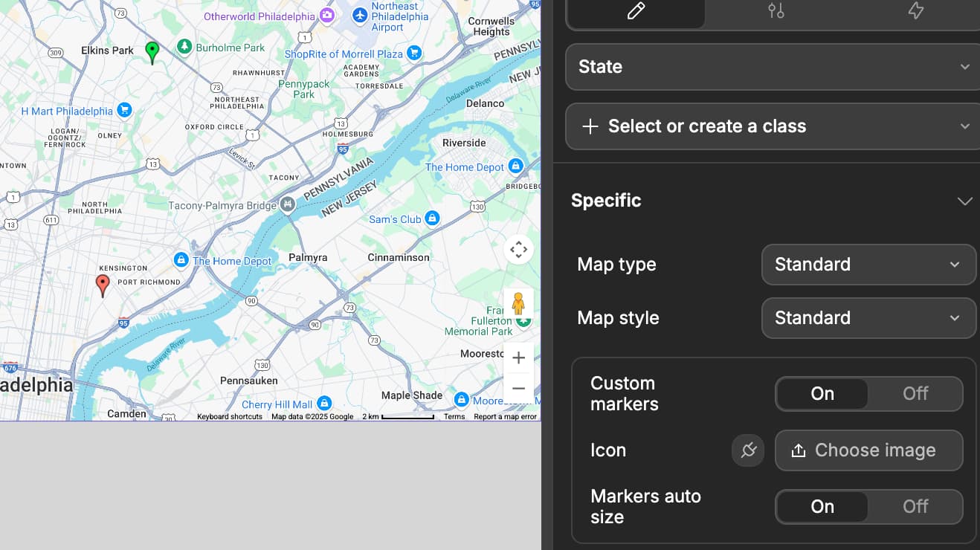The width and height of the screenshot is (980, 550).
Task: Open the map Terms link
Action: (x=454, y=417)
